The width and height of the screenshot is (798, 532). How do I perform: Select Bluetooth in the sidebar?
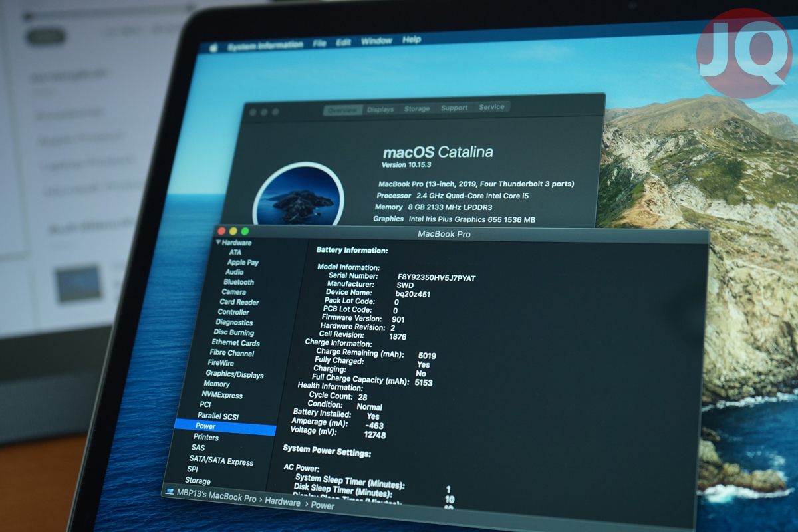[x=238, y=282]
